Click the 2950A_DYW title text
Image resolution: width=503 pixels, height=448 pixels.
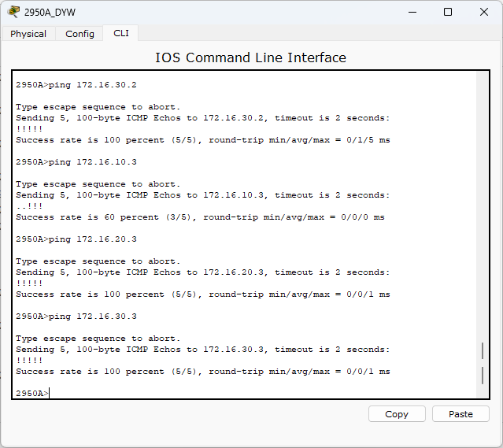click(x=50, y=13)
